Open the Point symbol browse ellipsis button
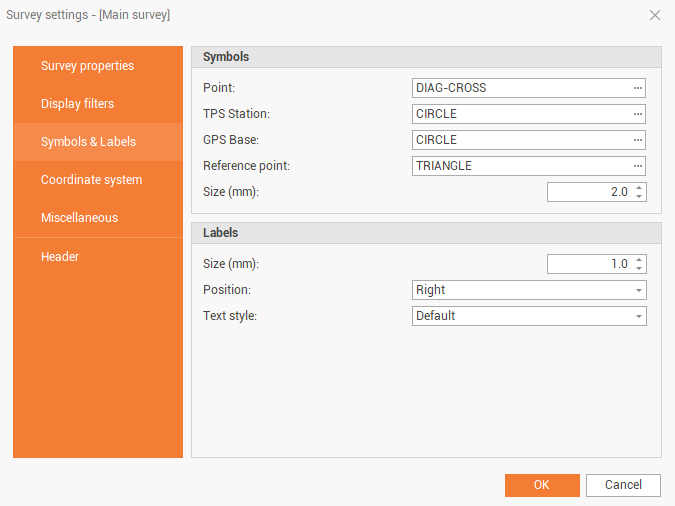675x506 pixels. (637, 88)
